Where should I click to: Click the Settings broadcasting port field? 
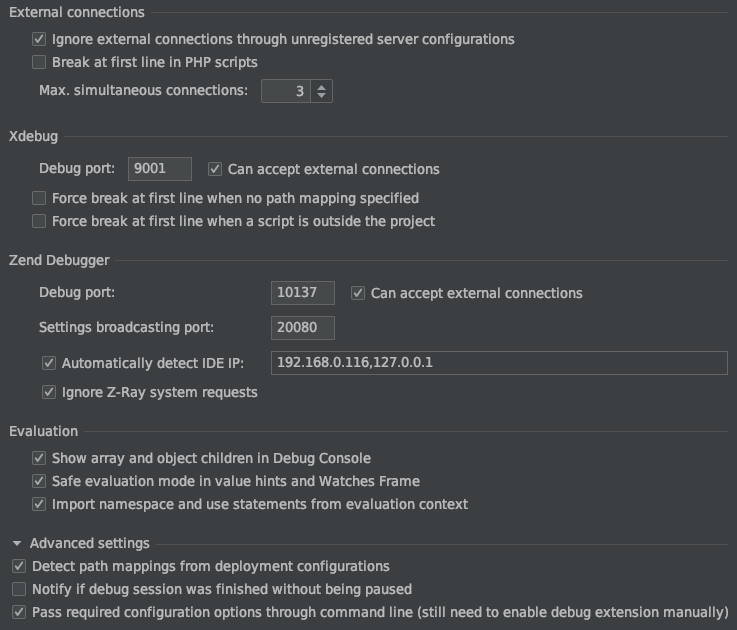[x=302, y=327]
